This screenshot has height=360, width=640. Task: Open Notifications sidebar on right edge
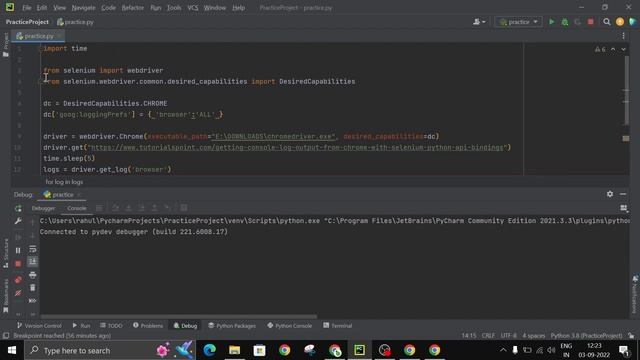point(635,295)
